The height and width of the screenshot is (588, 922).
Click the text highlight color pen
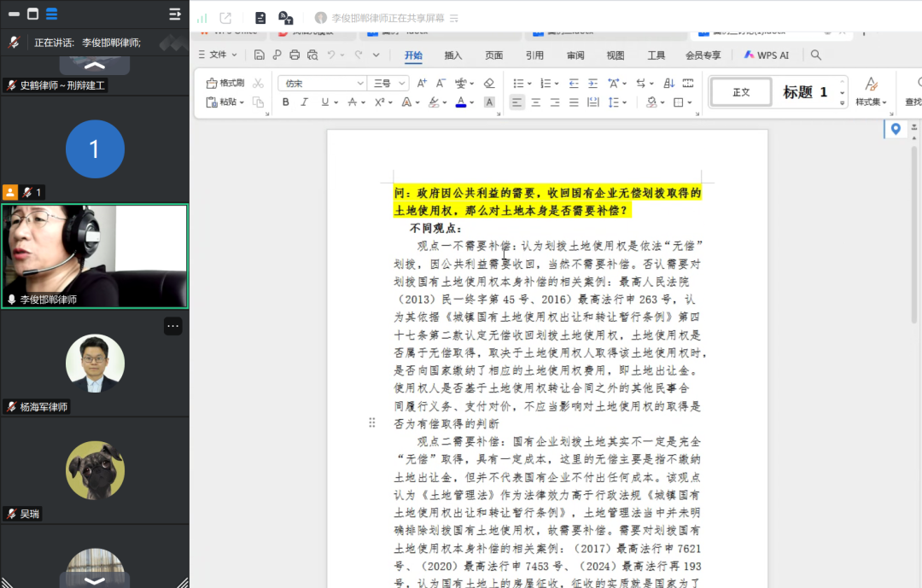(434, 102)
